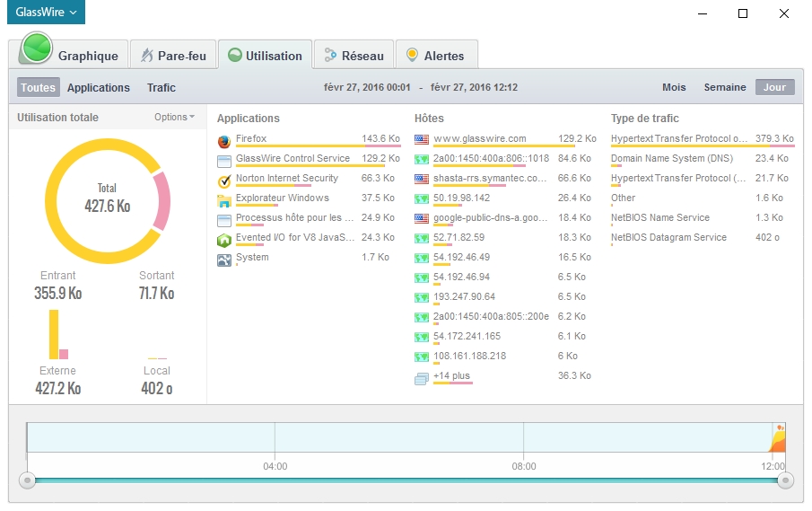Viewport: 812px width, 511px height.
Task: Click the teal timeline range bar
Action: pos(406,480)
